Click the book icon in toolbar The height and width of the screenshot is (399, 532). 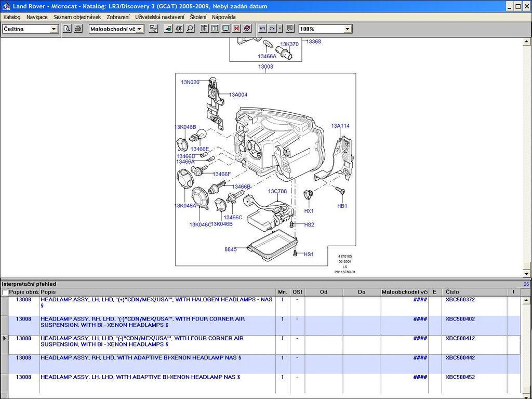pos(247,29)
